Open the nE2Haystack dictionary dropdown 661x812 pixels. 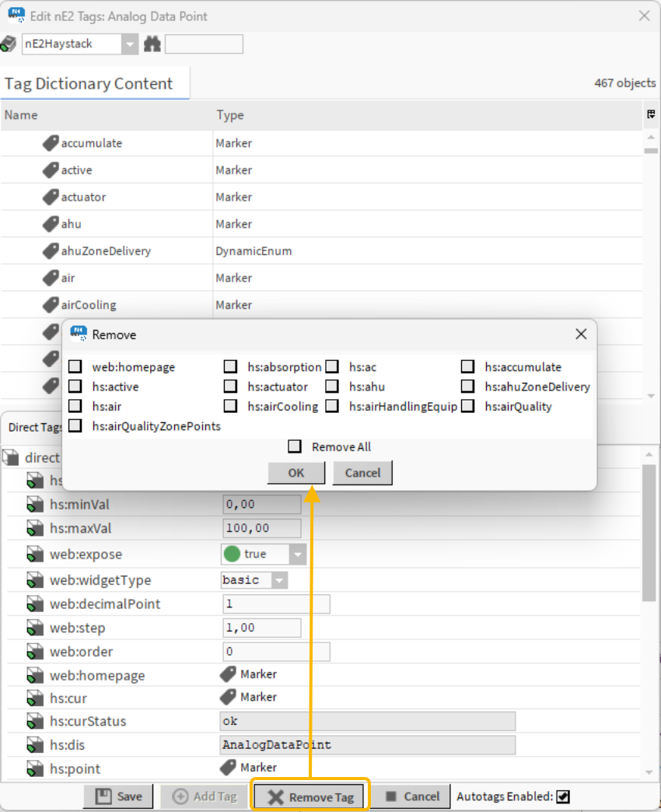click(131, 44)
